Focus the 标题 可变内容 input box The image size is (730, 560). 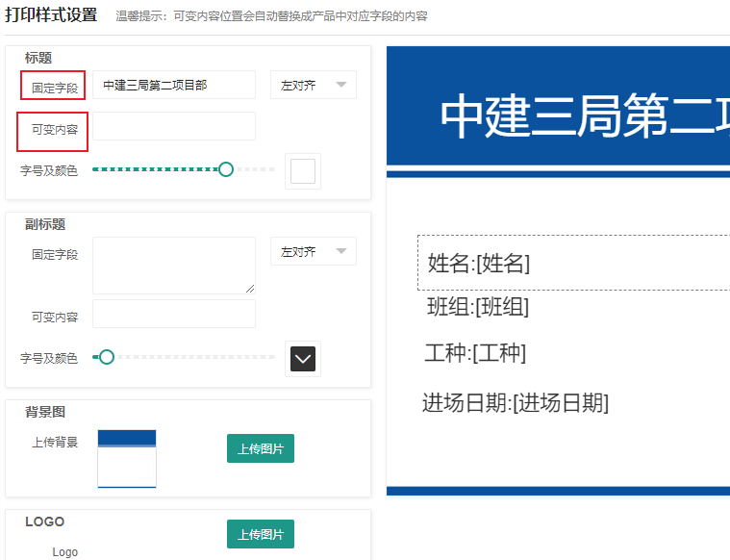coord(173,126)
